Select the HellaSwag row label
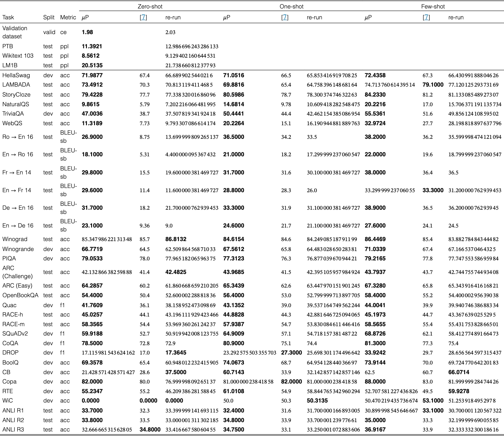The height and width of the screenshot is (436, 504). pos(16,75)
